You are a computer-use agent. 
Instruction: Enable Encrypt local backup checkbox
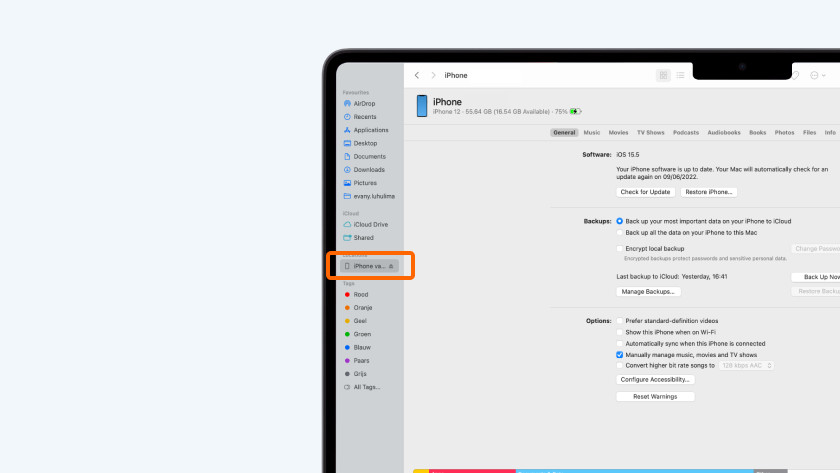(619, 249)
